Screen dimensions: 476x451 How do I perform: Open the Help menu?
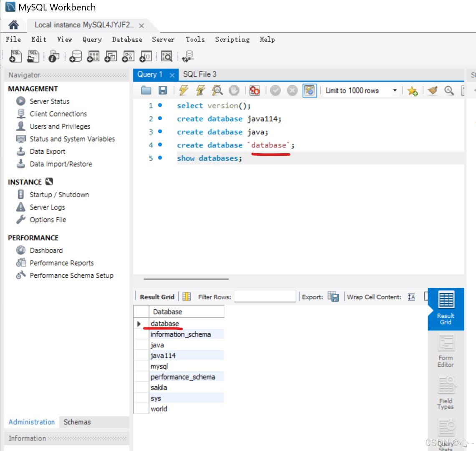[x=267, y=40]
